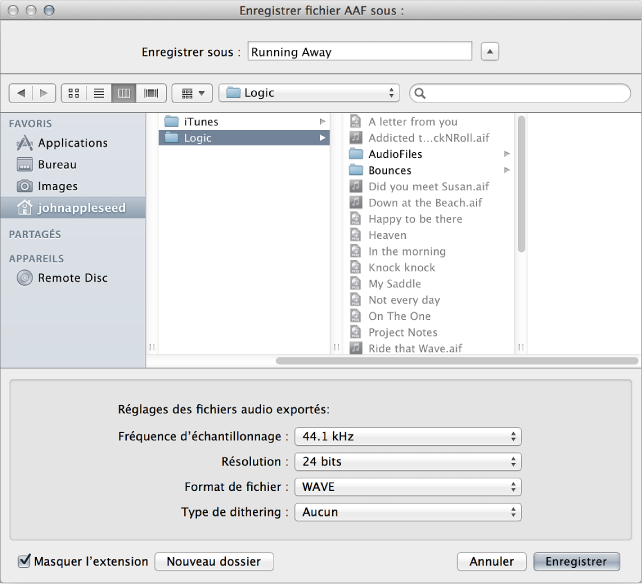Viewport: 644px width, 584px height.
Task: Open Résolution 24 bits popup
Action: click(x=408, y=462)
